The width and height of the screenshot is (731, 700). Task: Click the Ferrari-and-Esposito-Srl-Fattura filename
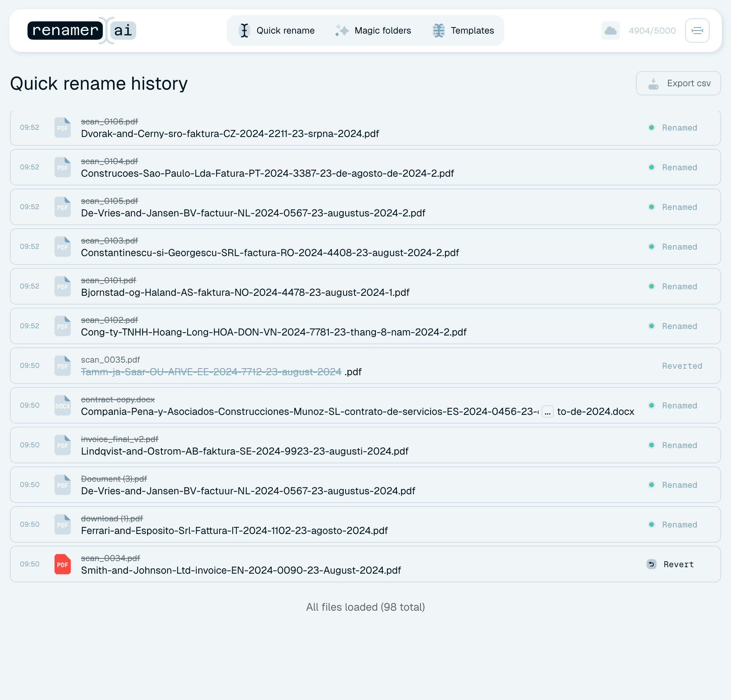tap(235, 531)
